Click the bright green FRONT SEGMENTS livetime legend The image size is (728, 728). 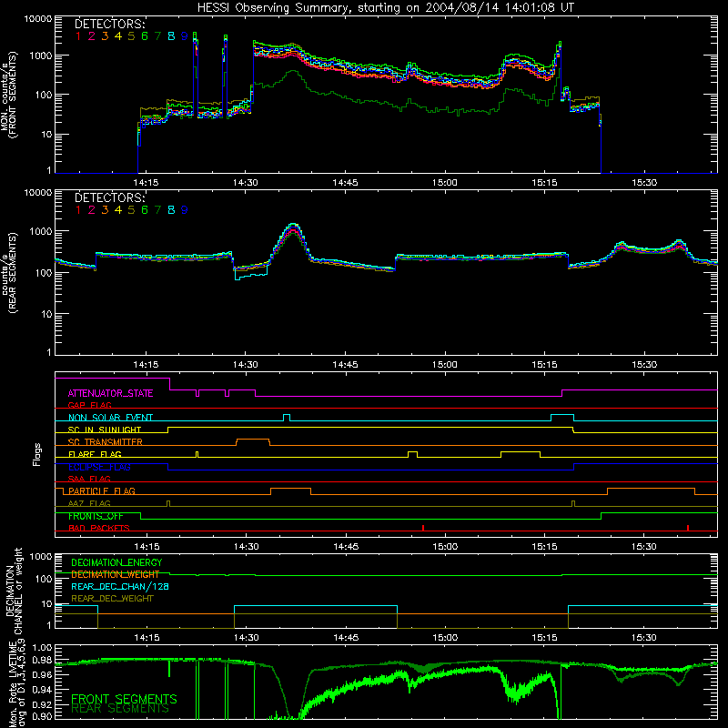124,699
